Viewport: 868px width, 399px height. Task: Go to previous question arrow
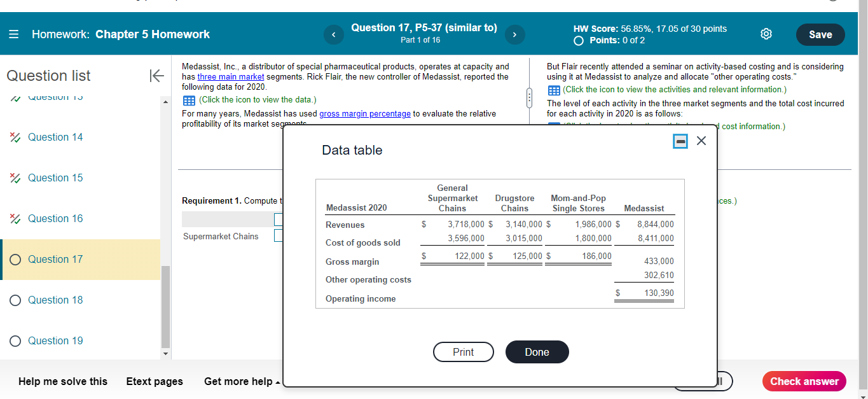333,34
